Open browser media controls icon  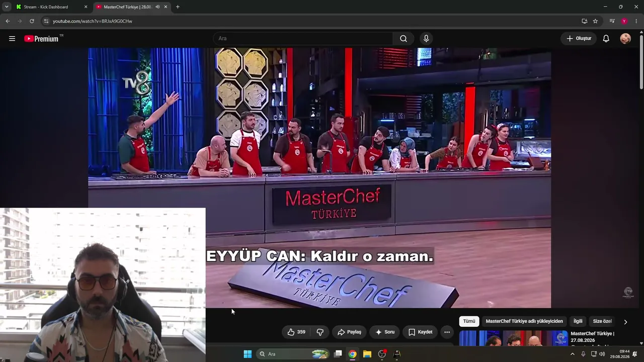coord(612,21)
